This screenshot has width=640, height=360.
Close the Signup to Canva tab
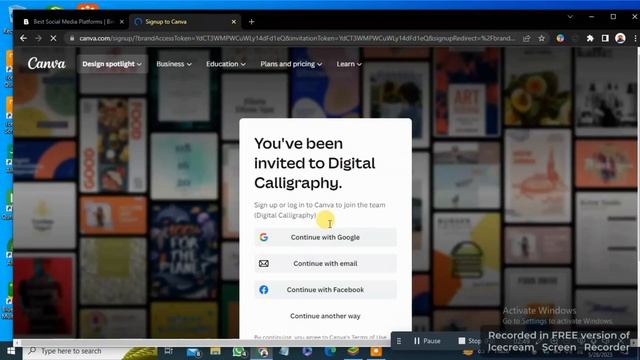pos(233,22)
